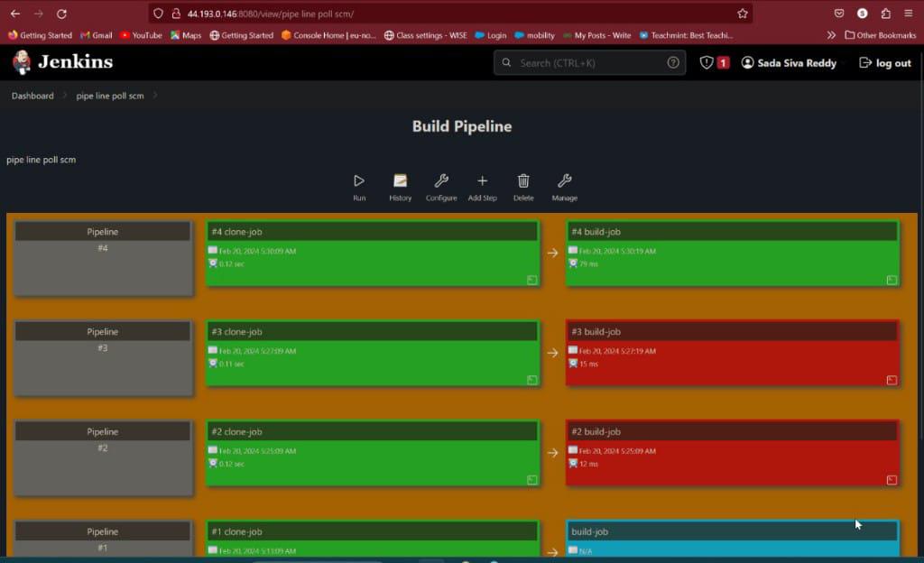Click the tracking protection shield icon

158,14
